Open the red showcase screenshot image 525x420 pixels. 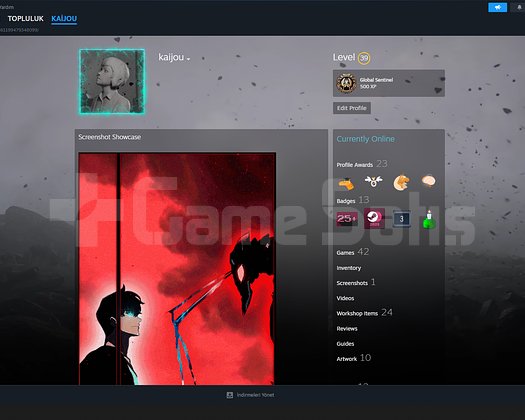pos(177,269)
